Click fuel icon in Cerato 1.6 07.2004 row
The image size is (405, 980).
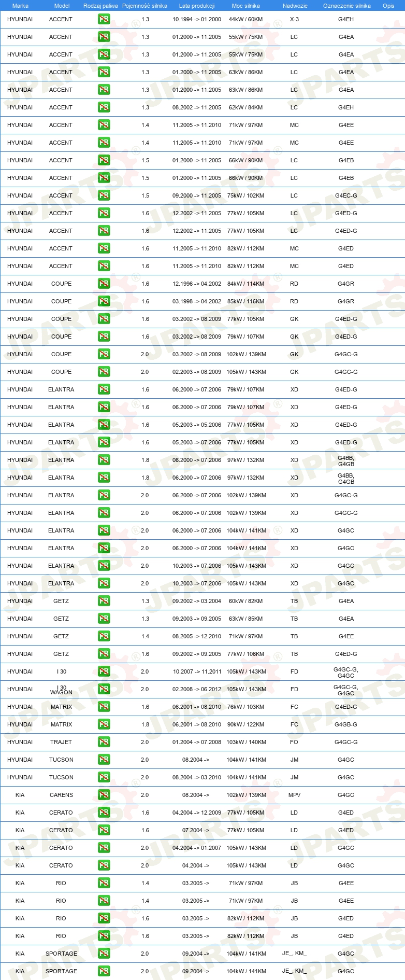(x=104, y=830)
